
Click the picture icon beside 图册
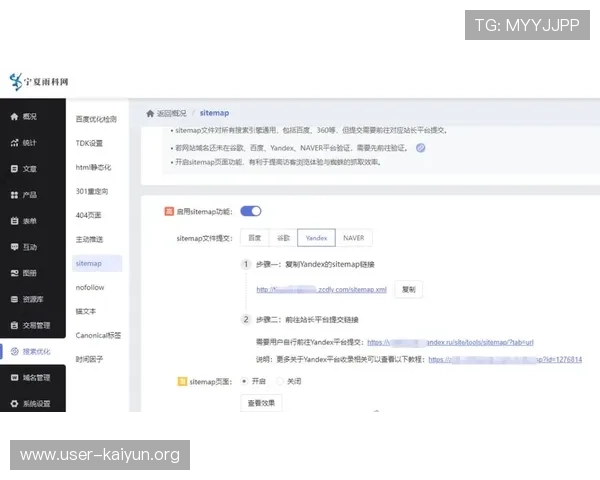[x=14, y=273]
